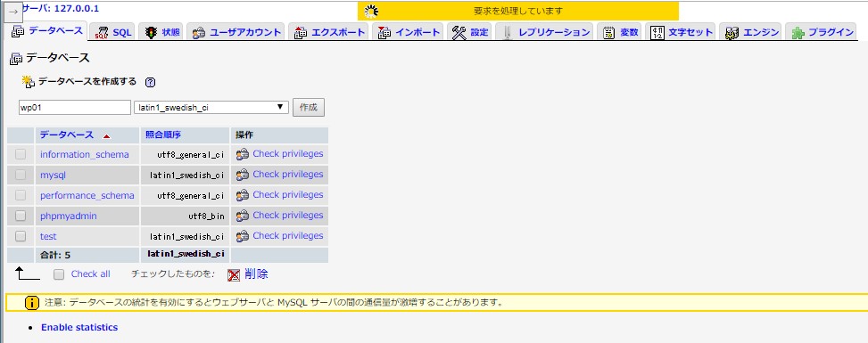Click the settings wrench icon
Viewport: 868px width, 343px height.
(459, 33)
